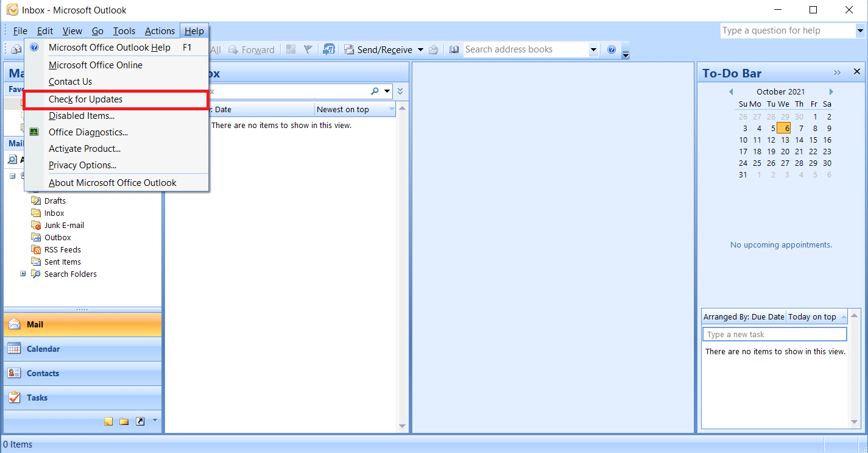Viewport: 868px width, 453px height.
Task: Select the Junk E-mail folder
Action: click(64, 225)
